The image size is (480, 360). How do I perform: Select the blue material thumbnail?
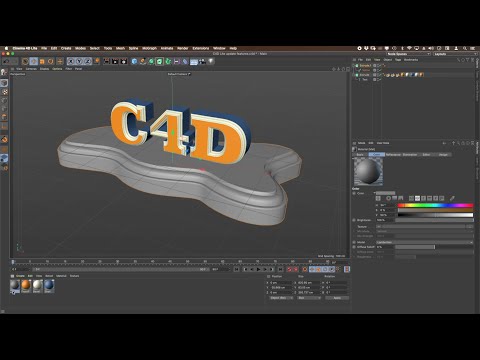click(49, 286)
